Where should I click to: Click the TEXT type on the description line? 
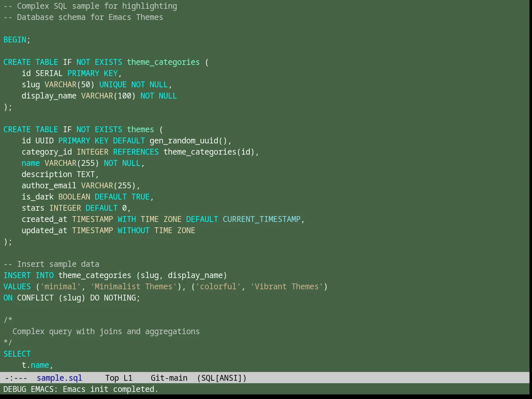[x=86, y=174]
